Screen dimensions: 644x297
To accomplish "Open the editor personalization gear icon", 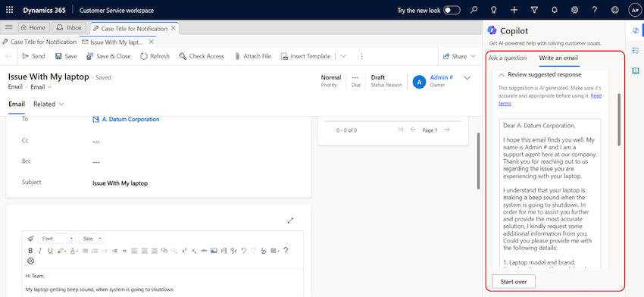I will [30, 261].
